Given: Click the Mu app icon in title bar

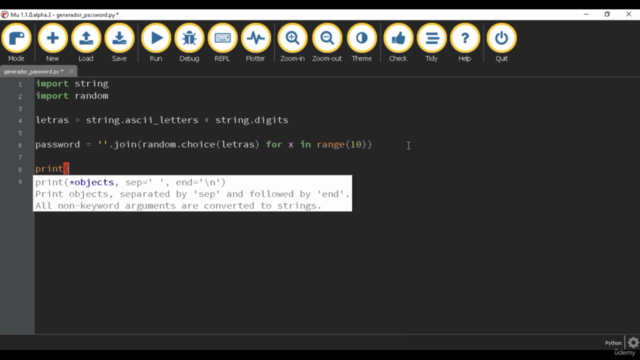Looking at the screenshot, I should [x=4, y=15].
